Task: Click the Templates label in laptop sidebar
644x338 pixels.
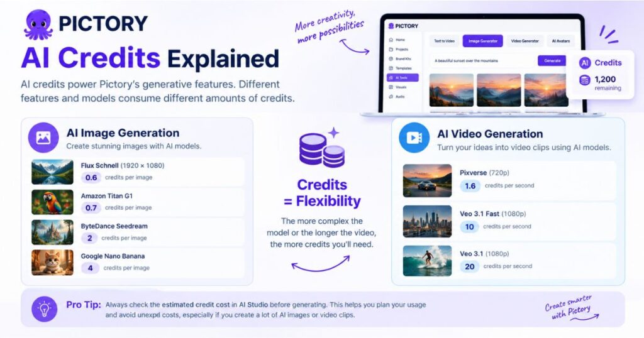Action: point(403,68)
